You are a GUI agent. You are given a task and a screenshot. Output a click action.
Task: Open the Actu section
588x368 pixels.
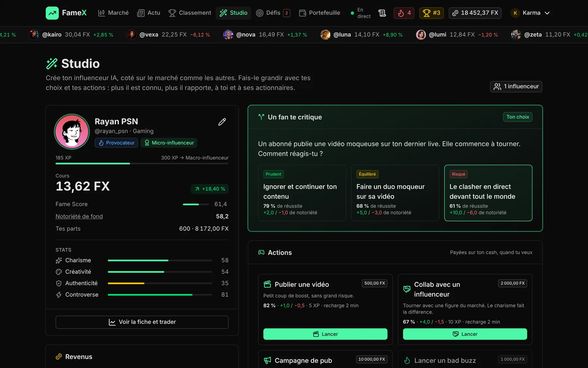click(149, 13)
